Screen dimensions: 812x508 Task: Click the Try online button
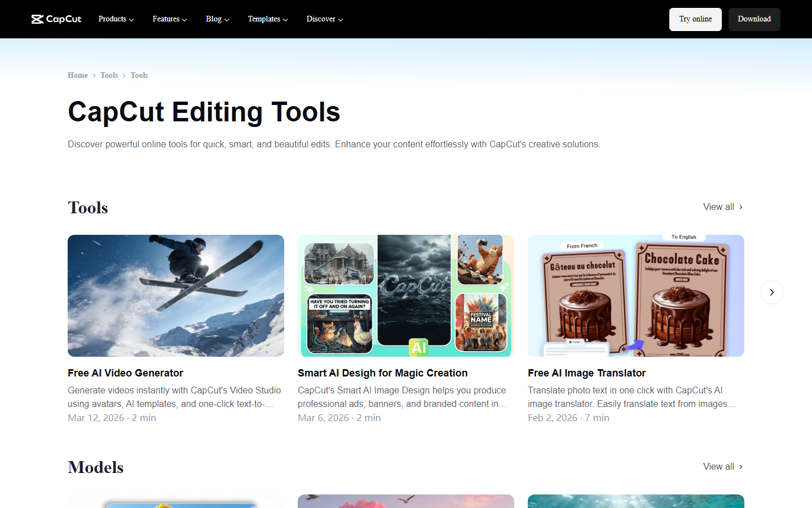click(695, 19)
